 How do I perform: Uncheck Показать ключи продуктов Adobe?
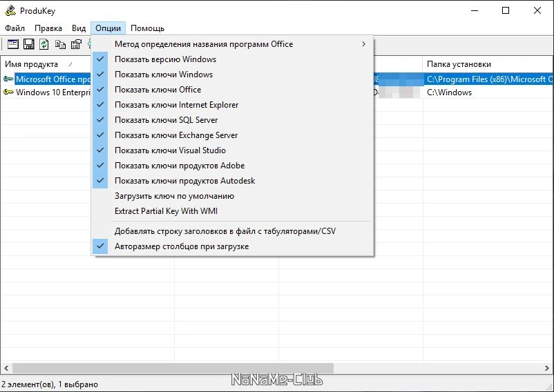(x=233, y=166)
